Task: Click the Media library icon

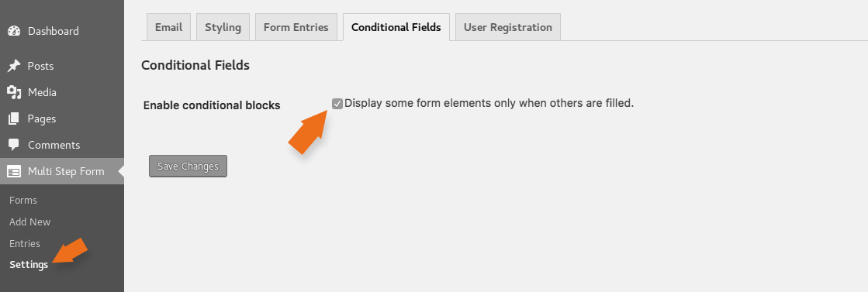Action: (14, 92)
